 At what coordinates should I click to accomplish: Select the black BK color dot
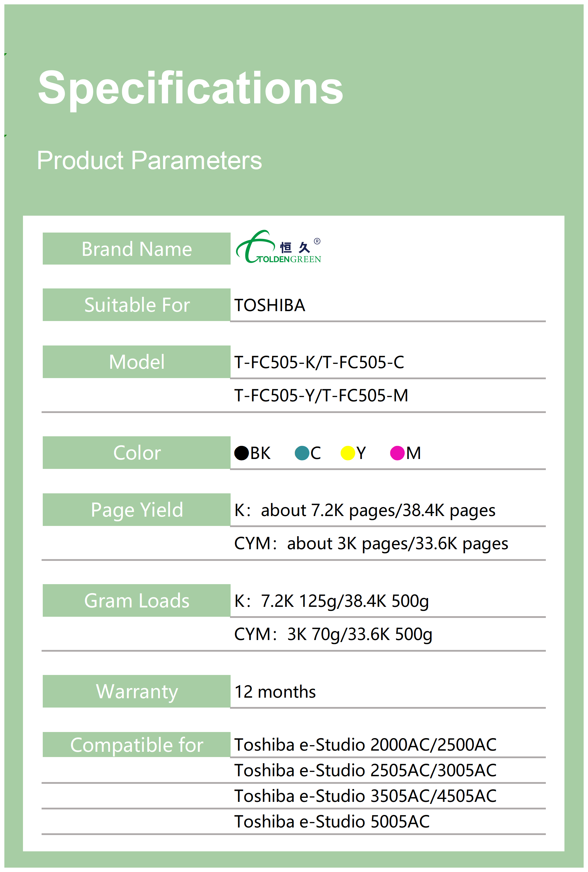241,453
